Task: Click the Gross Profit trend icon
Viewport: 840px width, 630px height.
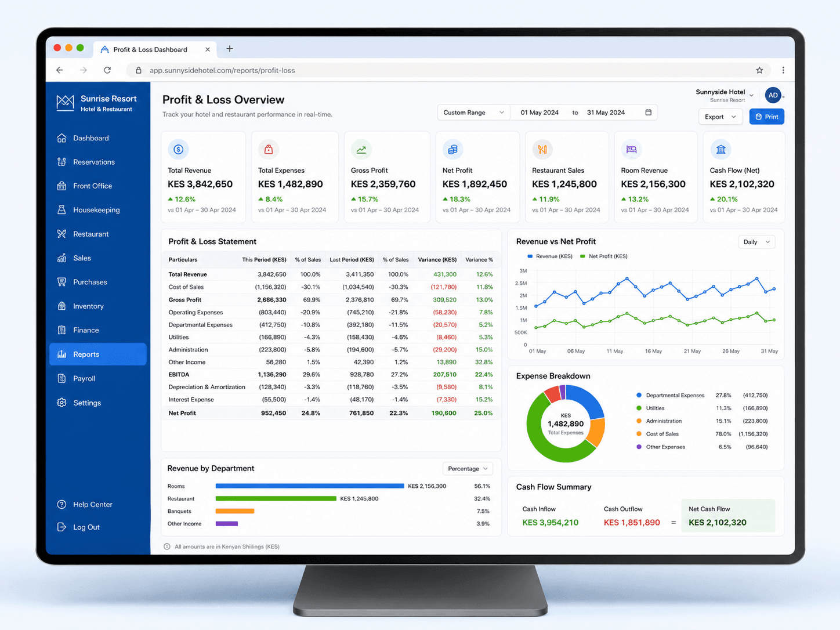Action: (x=361, y=150)
